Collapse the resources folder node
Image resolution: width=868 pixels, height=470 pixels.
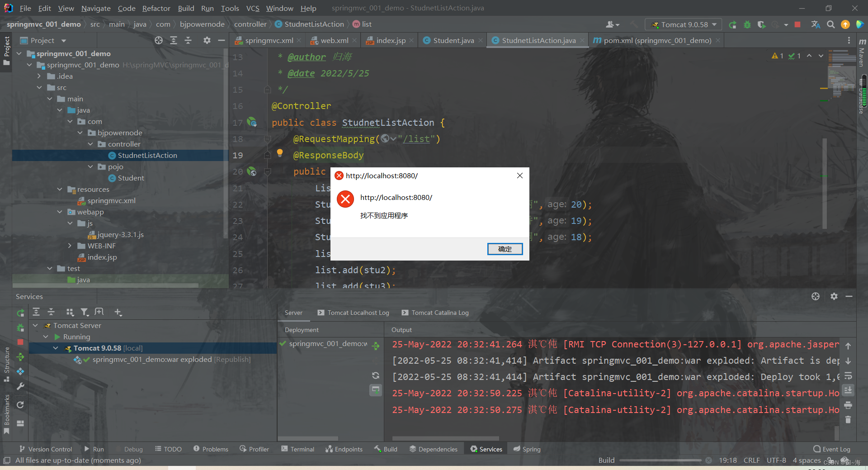(60, 189)
